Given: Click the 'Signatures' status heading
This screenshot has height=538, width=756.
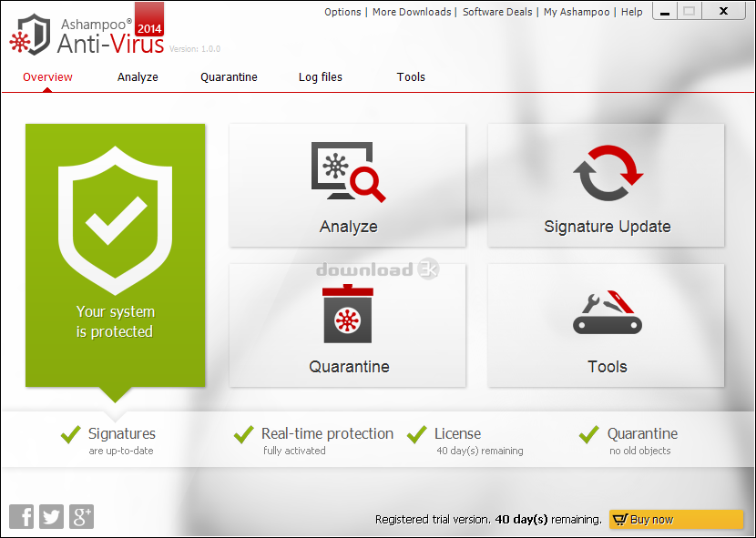Looking at the screenshot, I should point(121,433).
